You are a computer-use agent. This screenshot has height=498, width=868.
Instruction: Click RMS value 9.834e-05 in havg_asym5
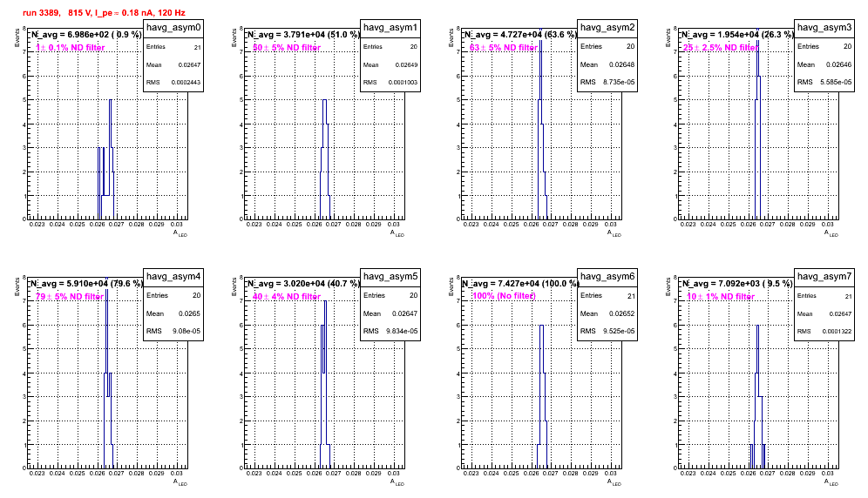[x=402, y=331]
